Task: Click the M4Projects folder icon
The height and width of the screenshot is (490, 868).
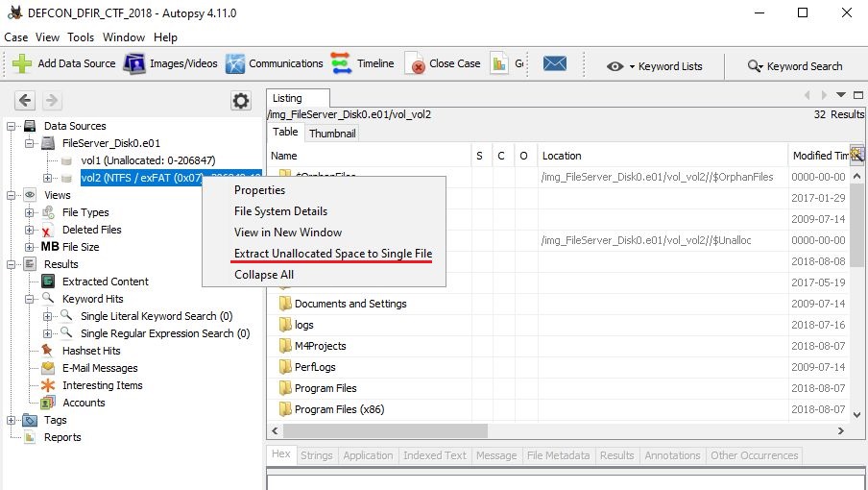Action: 285,346
